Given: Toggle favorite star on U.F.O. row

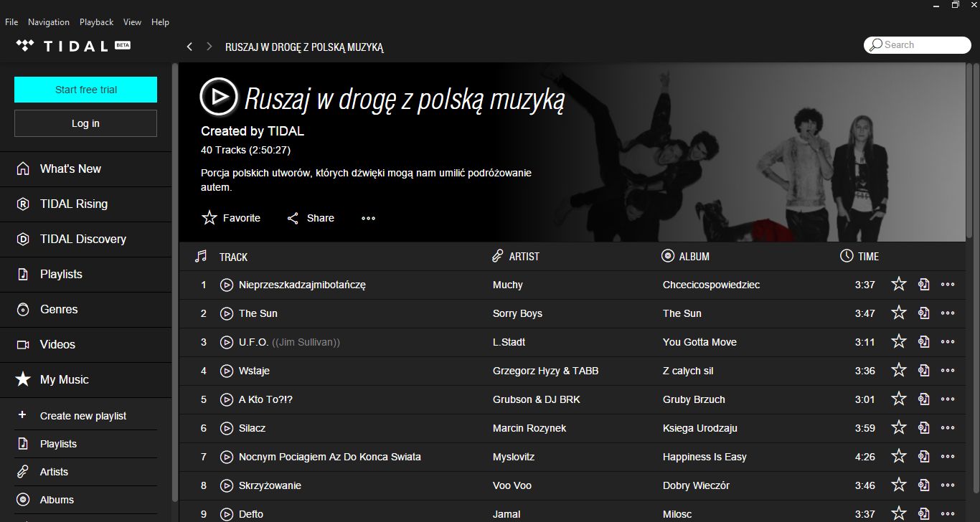Looking at the screenshot, I should [899, 341].
